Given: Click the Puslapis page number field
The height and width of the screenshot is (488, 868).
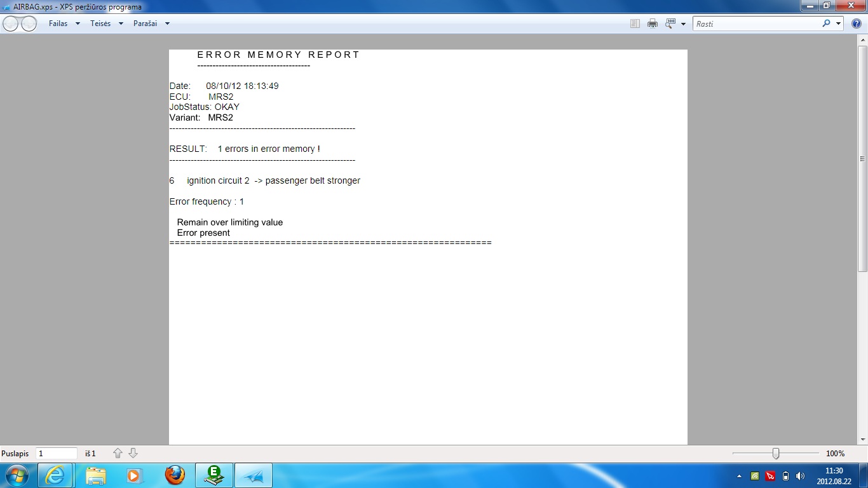Looking at the screenshot, I should coord(56,454).
